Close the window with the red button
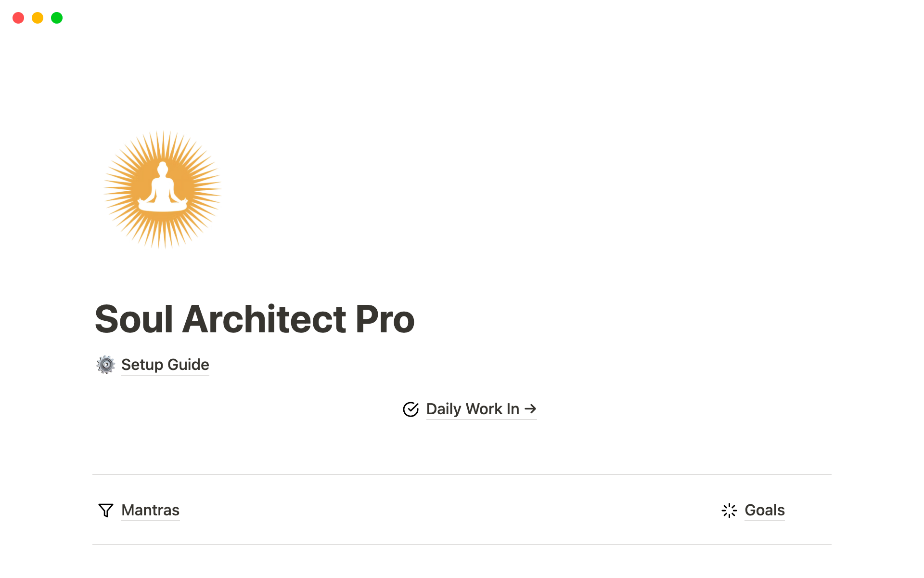The width and height of the screenshot is (924, 578). [x=18, y=18]
